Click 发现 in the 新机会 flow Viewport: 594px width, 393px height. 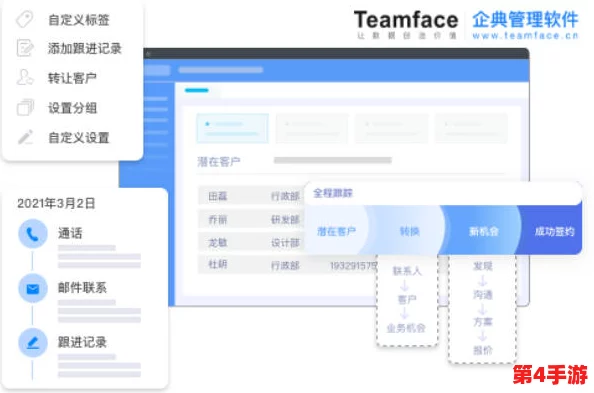[x=483, y=266]
